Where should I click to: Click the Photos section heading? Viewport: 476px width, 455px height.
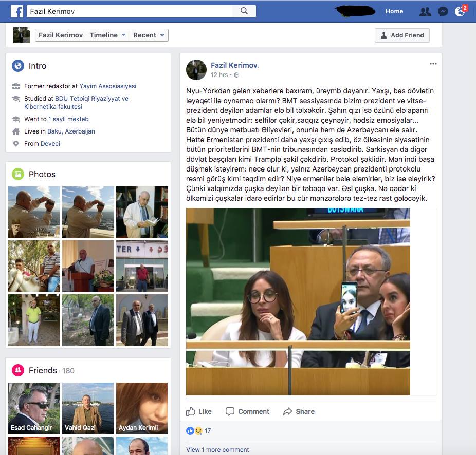pyautogui.click(x=42, y=174)
